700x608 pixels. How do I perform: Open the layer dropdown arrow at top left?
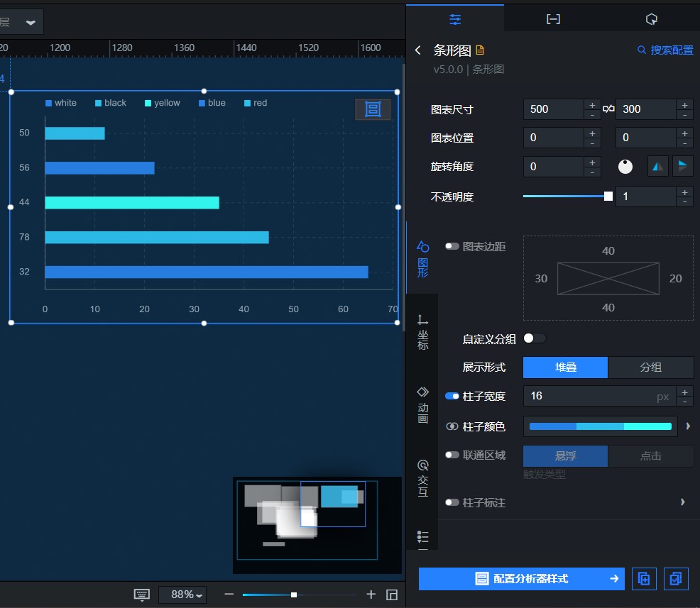coord(31,22)
